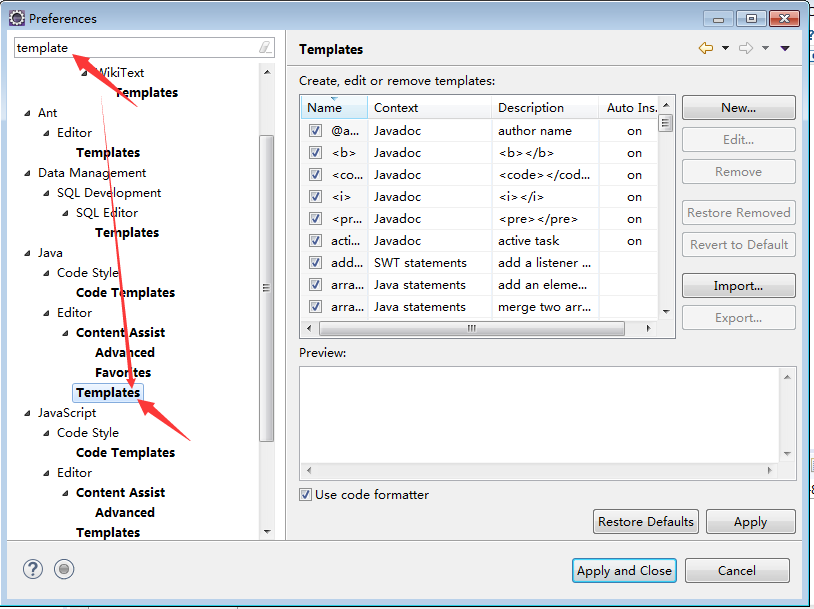Click the Cancel button
The height and width of the screenshot is (609, 814).
pos(737,571)
